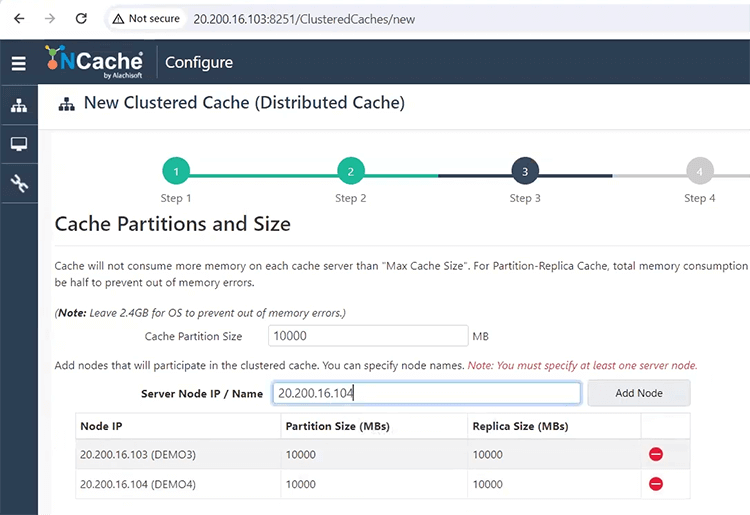This screenshot has height=515, width=750.
Task: Click the New Clustered Cache page title
Action: [244, 103]
